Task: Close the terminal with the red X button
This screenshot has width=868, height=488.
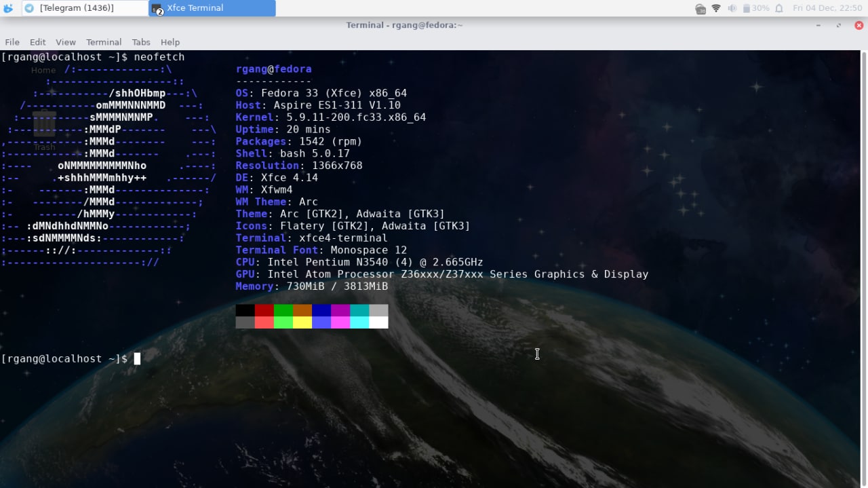Action: 858,25
